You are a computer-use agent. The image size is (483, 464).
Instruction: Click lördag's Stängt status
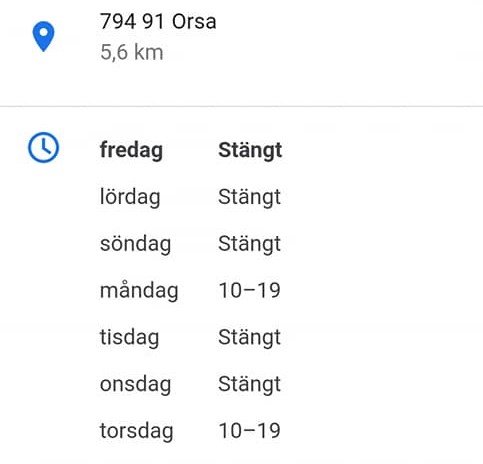[249, 197]
